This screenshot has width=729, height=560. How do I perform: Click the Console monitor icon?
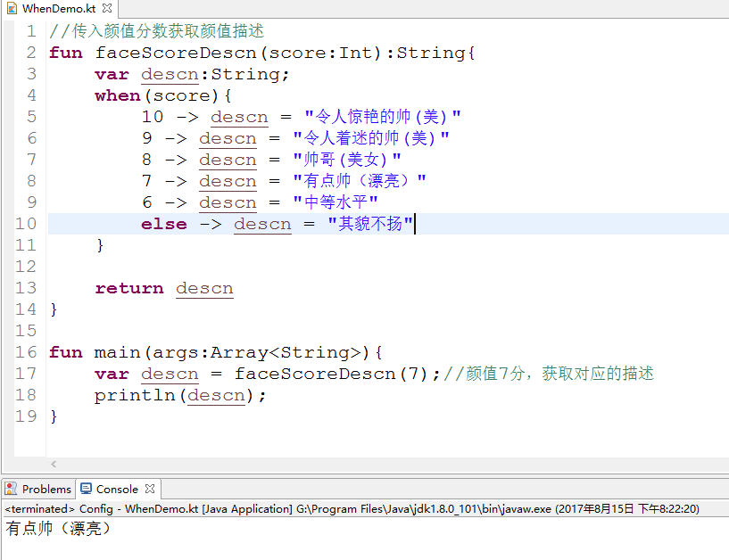[x=86, y=489]
